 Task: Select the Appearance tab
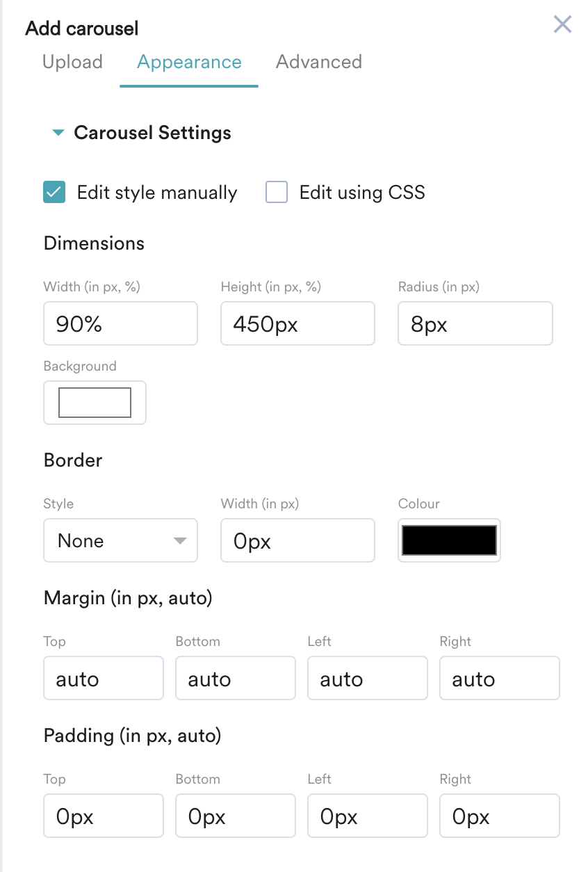(189, 62)
